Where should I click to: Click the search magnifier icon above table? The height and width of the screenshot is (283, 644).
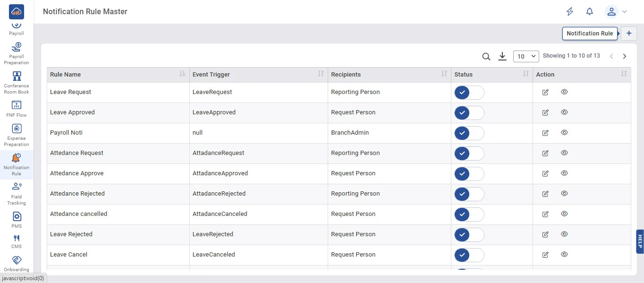(486, 57)
